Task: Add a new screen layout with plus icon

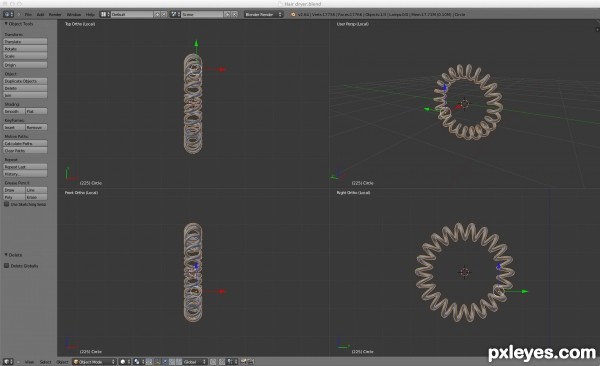Action: coord(157,14)
